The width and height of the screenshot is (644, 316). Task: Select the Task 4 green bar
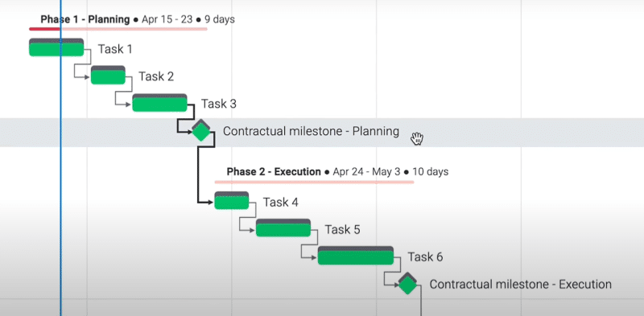pyautogui.click(x=232, y=201)
